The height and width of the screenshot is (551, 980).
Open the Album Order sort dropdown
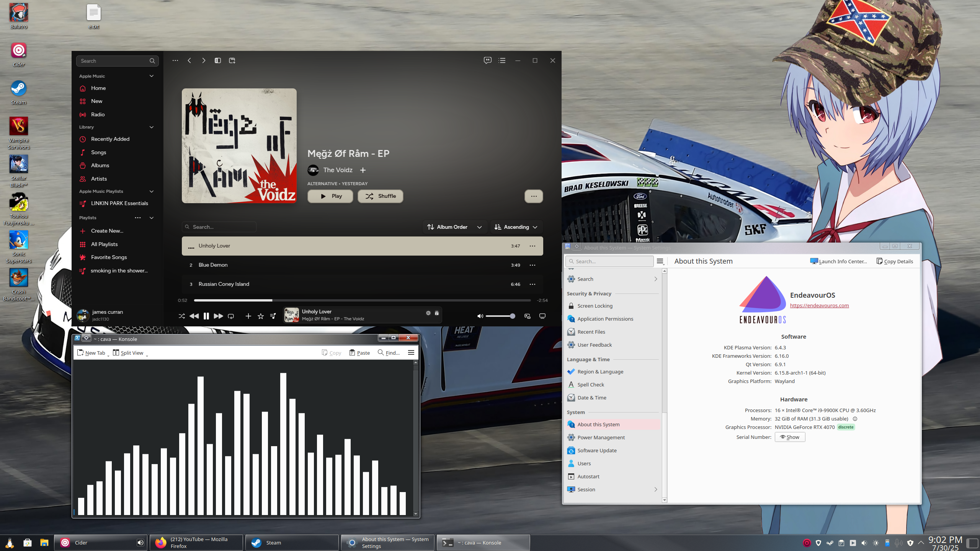point(455,227)
